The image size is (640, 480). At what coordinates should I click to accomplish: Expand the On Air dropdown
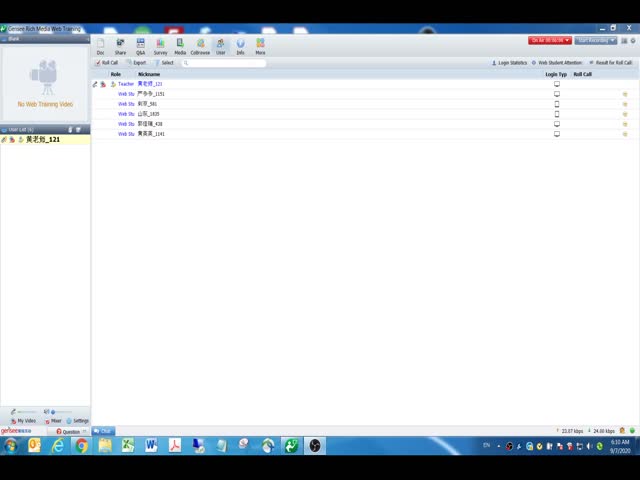coord(550,40)
